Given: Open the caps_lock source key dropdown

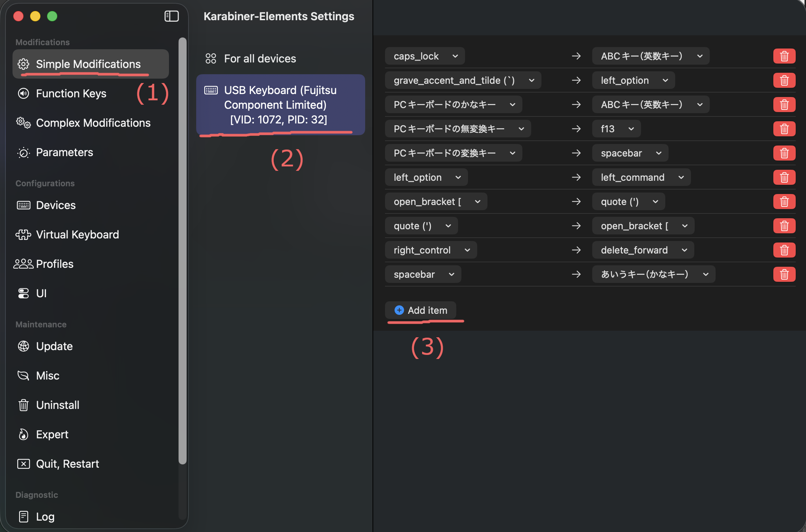Looking at the screenshot, I should tap(425, 56).
